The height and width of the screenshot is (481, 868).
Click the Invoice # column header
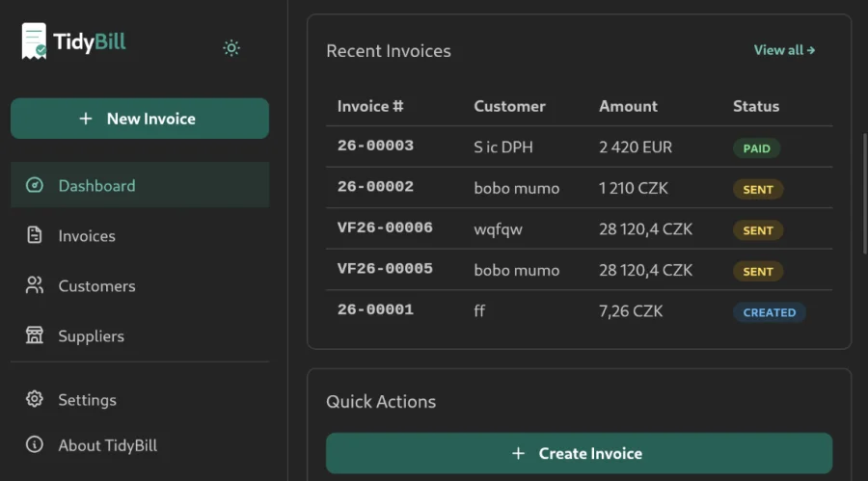pos(370,106)
